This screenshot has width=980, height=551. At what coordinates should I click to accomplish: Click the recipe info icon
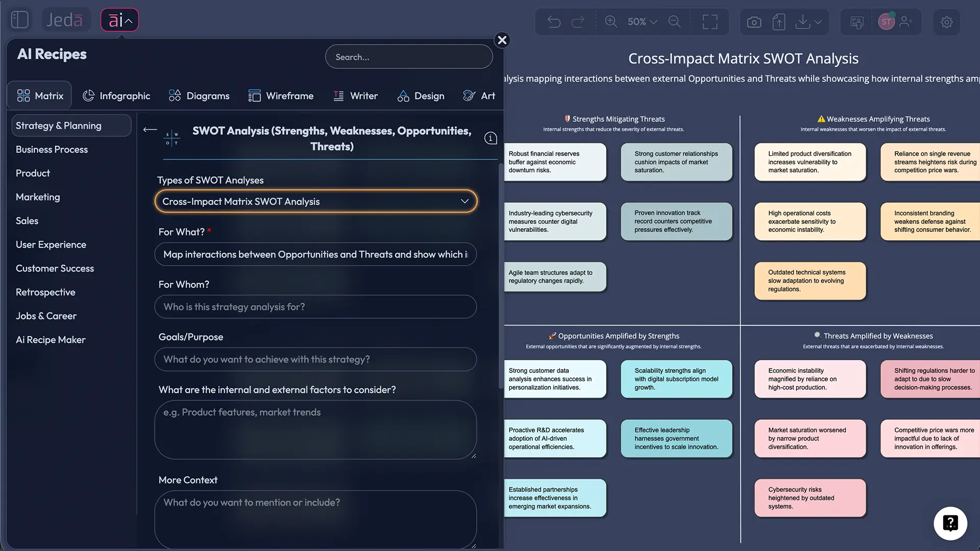[491, 138]
